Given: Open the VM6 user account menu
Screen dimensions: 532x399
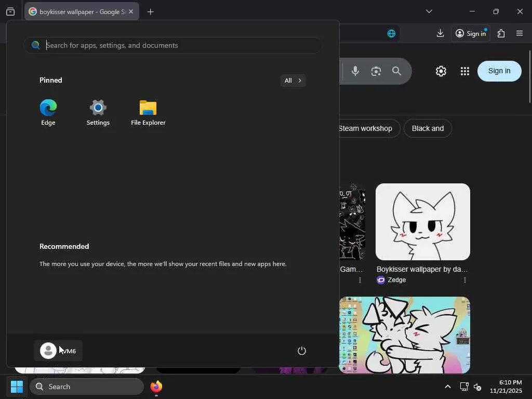Looking at the screenshot, I should tap(58, 351).
